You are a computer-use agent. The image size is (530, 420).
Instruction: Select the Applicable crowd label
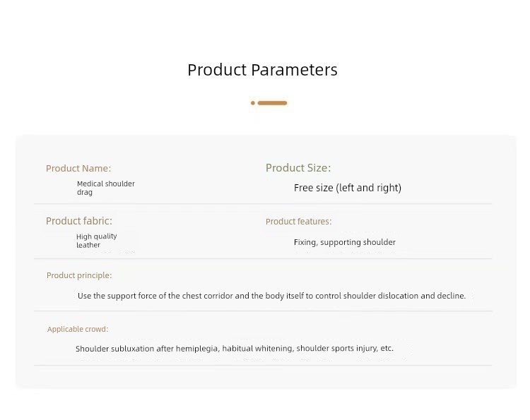click(x=78, y=329)
